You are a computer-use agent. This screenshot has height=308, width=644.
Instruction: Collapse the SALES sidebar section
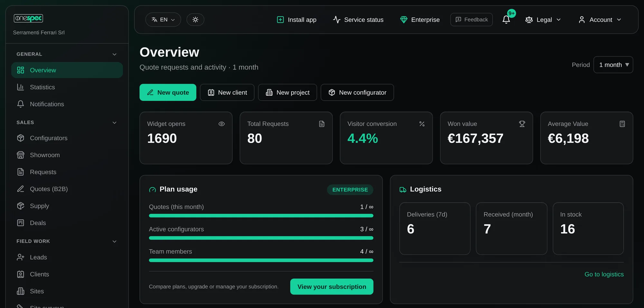[114, 122]
